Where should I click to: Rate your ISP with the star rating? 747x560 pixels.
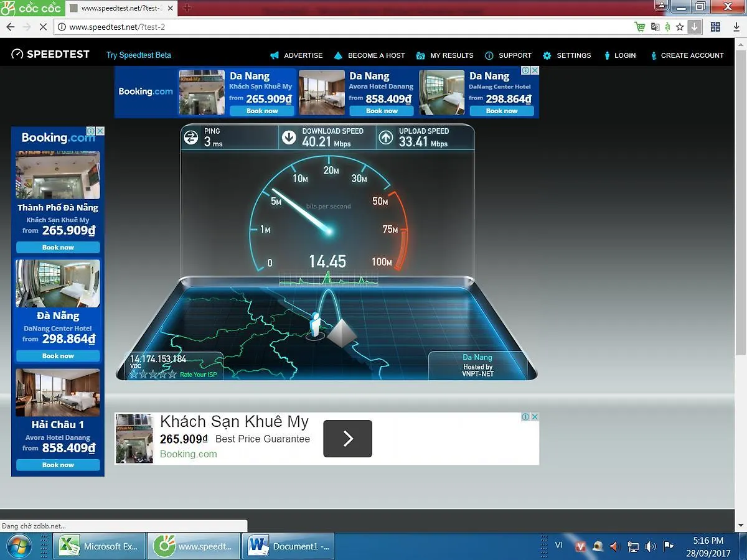153,374
